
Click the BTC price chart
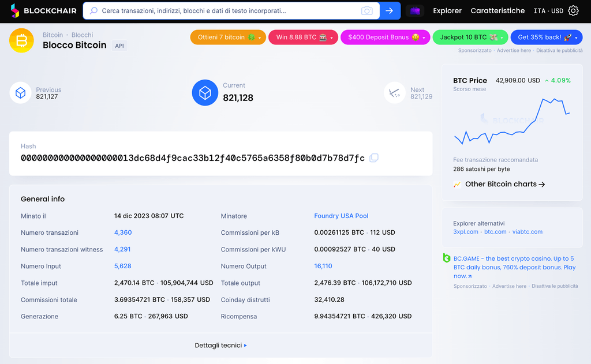click(x=512, y=121)
